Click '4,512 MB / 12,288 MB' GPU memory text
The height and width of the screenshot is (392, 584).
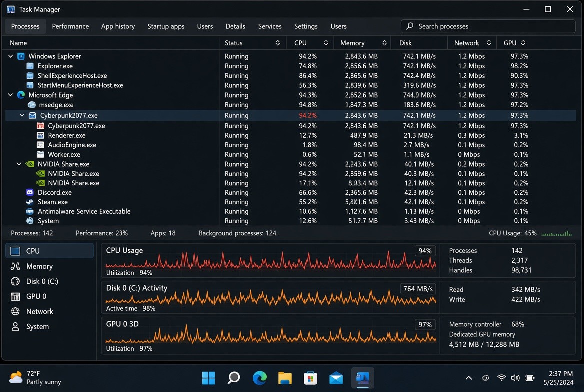coord(484,344)
